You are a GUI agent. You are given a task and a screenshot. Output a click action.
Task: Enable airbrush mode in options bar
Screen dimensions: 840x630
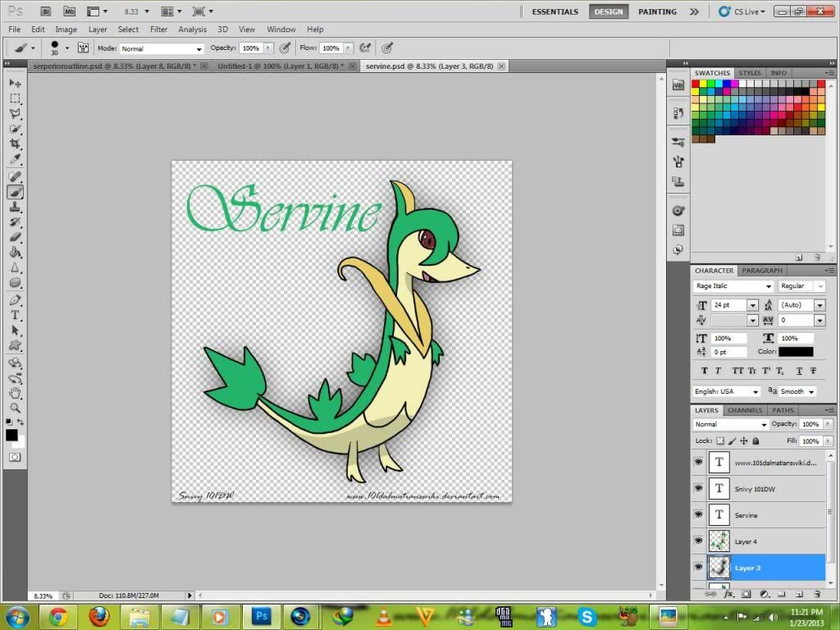click(365, 48)
